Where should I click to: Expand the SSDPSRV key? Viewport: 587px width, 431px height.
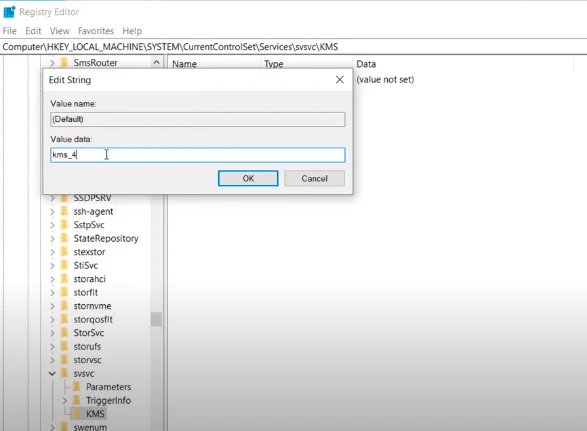click(x=52, y=198)
